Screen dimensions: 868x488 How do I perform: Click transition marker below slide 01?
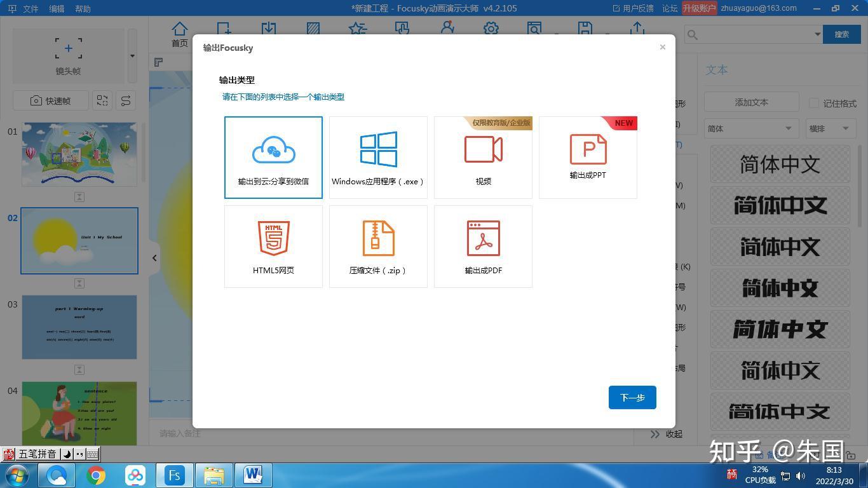coord(79,197)
